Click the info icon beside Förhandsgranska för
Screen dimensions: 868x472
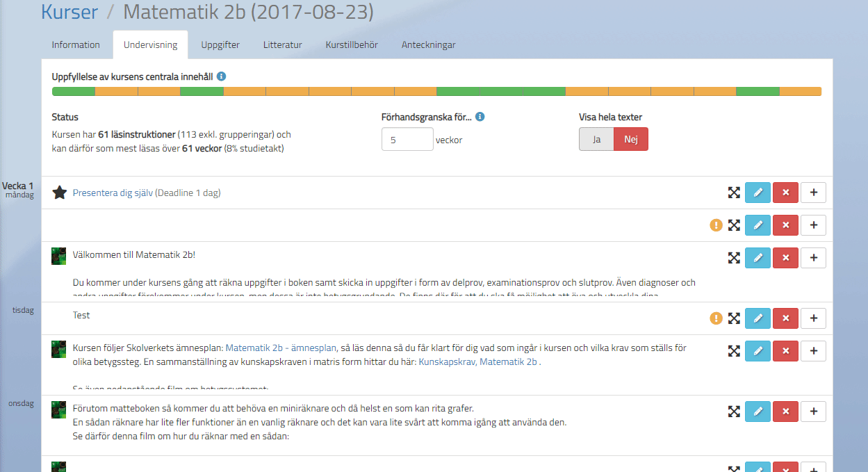(480, 117)
